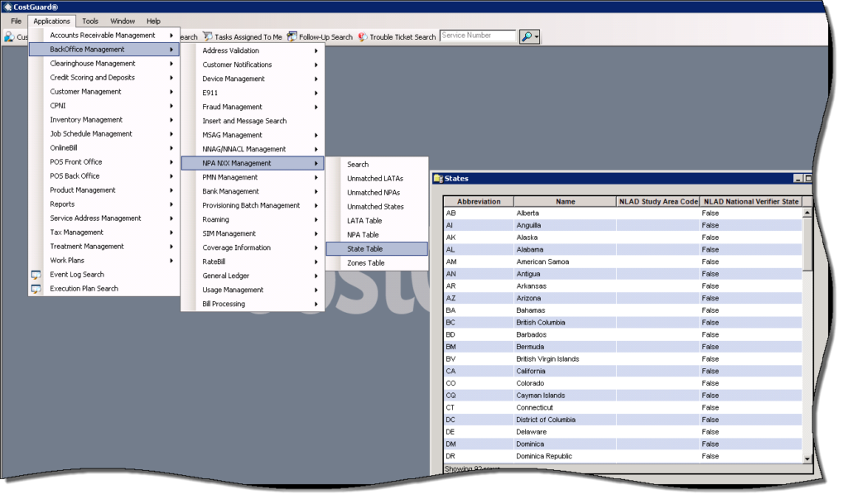This screenshot has width=848, height=504.
Task: Open the Tools menu
Action: point(89,21)
